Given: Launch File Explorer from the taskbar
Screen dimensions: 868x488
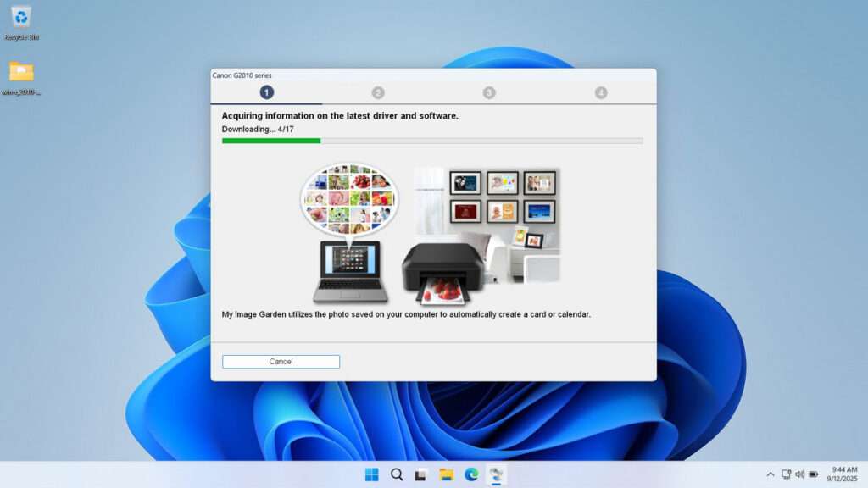Looking at the screenshot, I should pos(446,474).
